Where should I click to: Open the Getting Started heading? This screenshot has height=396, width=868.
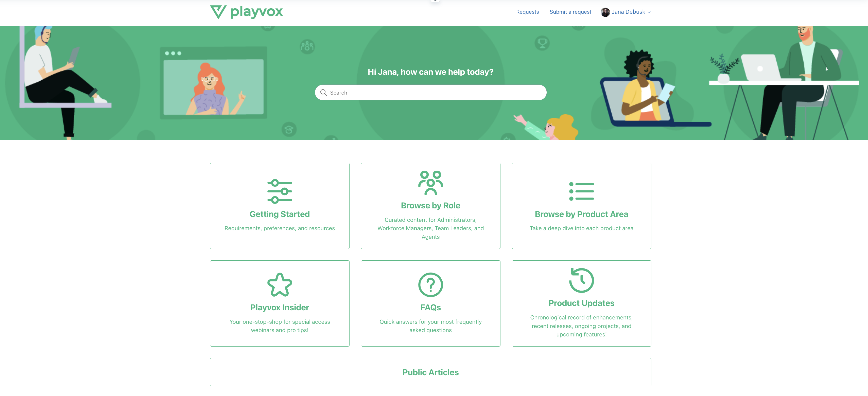point(280,214)
